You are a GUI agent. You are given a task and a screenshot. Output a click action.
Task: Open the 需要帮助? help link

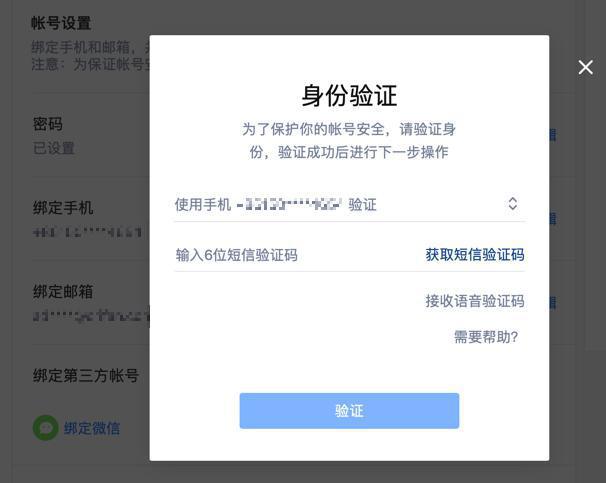[486, 337]
